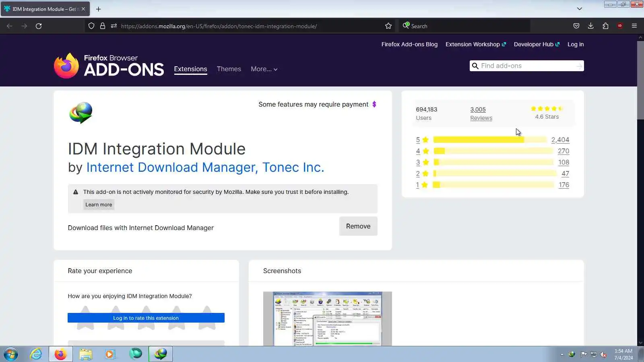Click Log in to rate this extension
The width and height of the screenshot is (644, 362).
(146, 318)
